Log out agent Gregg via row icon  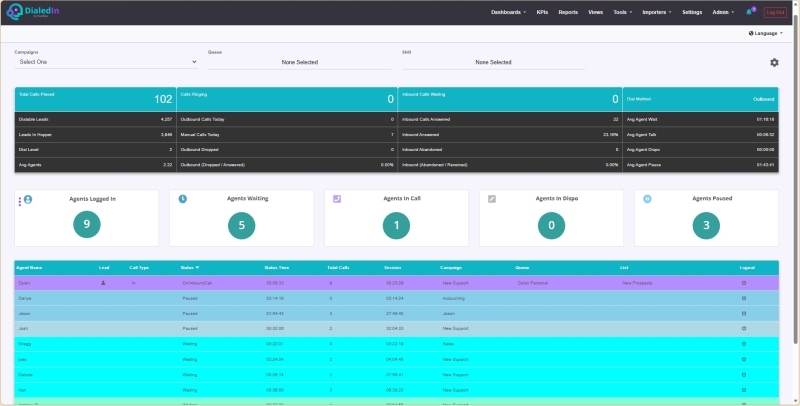pos(744,344)
